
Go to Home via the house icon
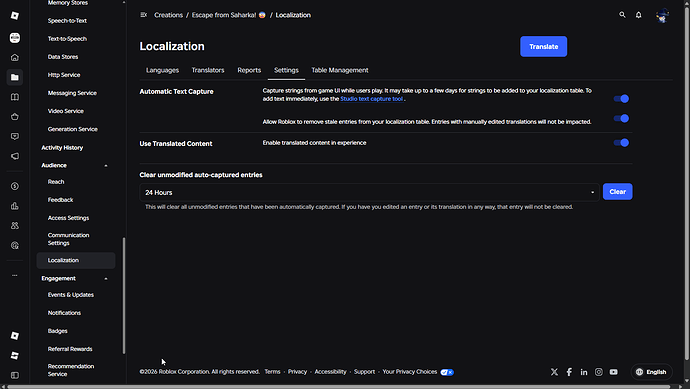point(15,57)
